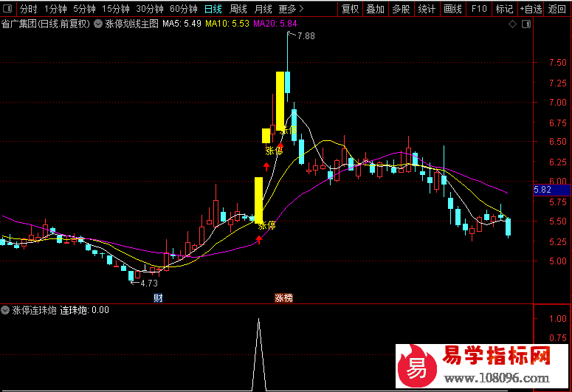Open the 复权 adjustment option
The width and height of the screenshot is (572, 392).
tap(350, 9)
